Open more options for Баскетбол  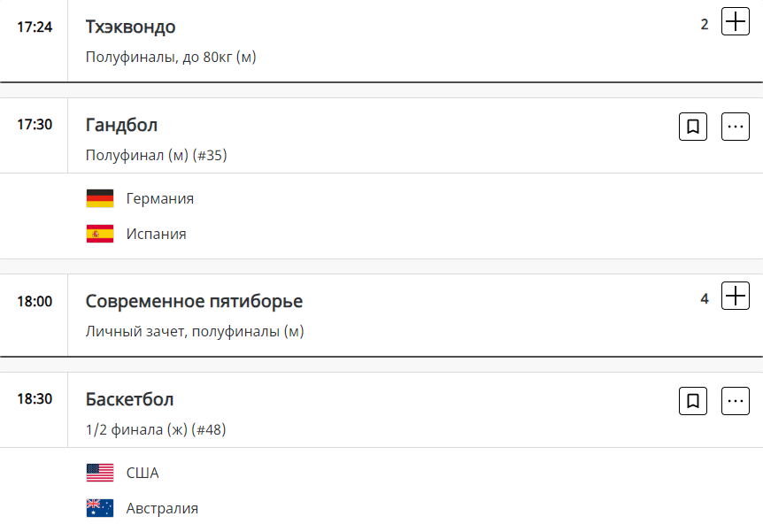coord(736,402)
